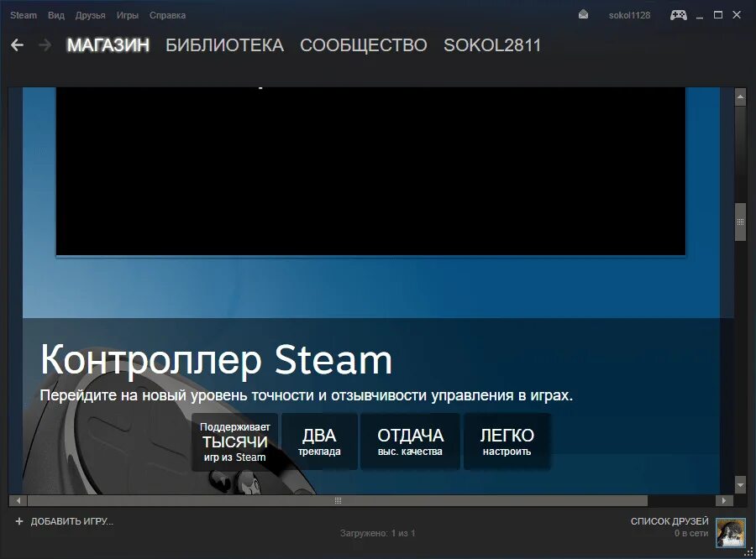The image size is (756, 559).
Task: Click the ЛЕГКО настроить button
Action: (507, 441)
